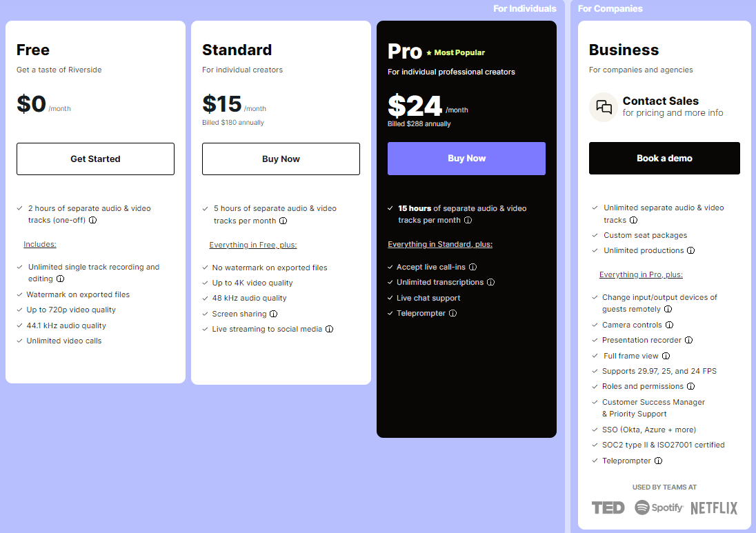Click info icon beside Pro plan Teleprompter
This screenshot has height=533, width=756.
click(452, 313)
